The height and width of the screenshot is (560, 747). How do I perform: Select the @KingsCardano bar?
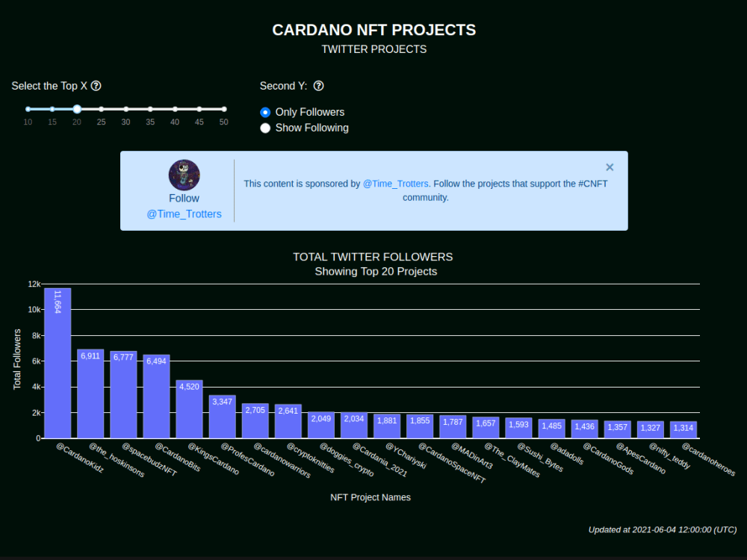pyautogui.click(x=189, y=411)
